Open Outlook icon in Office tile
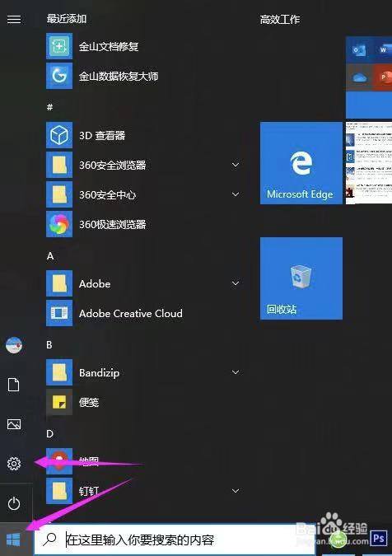The height and width of the screenshot is (556, 392). point(358,50)
